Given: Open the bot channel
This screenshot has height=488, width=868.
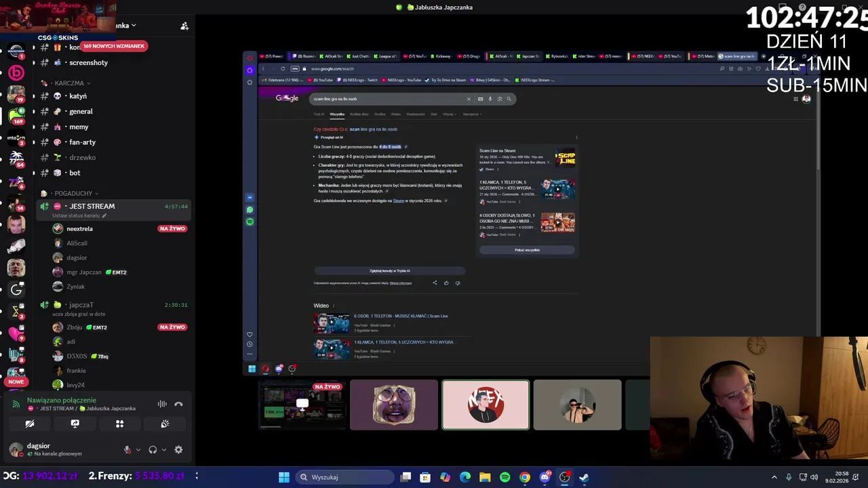Looking at the screenshot, I should [x=75, y=173].
